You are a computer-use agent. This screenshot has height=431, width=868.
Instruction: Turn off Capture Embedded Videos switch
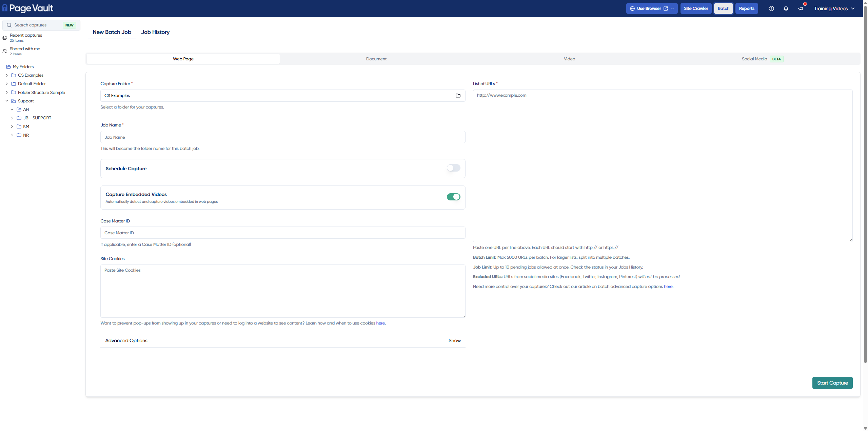(453, 197)
